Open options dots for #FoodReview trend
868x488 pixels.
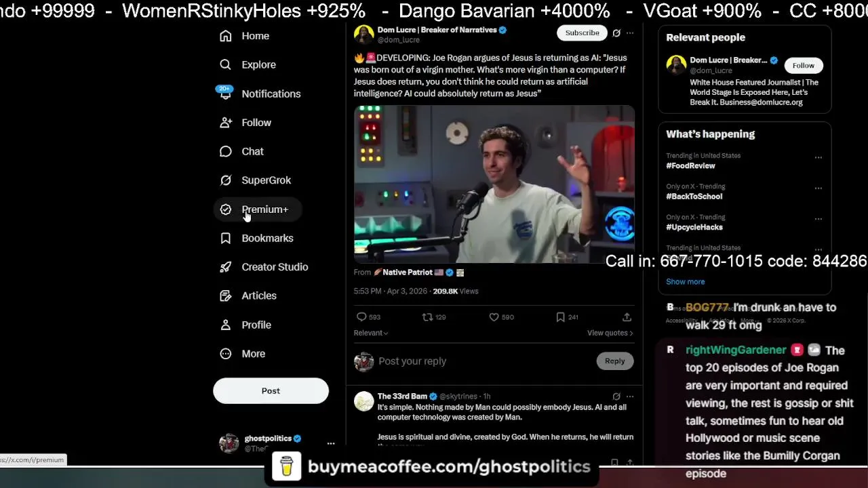tap(818, 157)
